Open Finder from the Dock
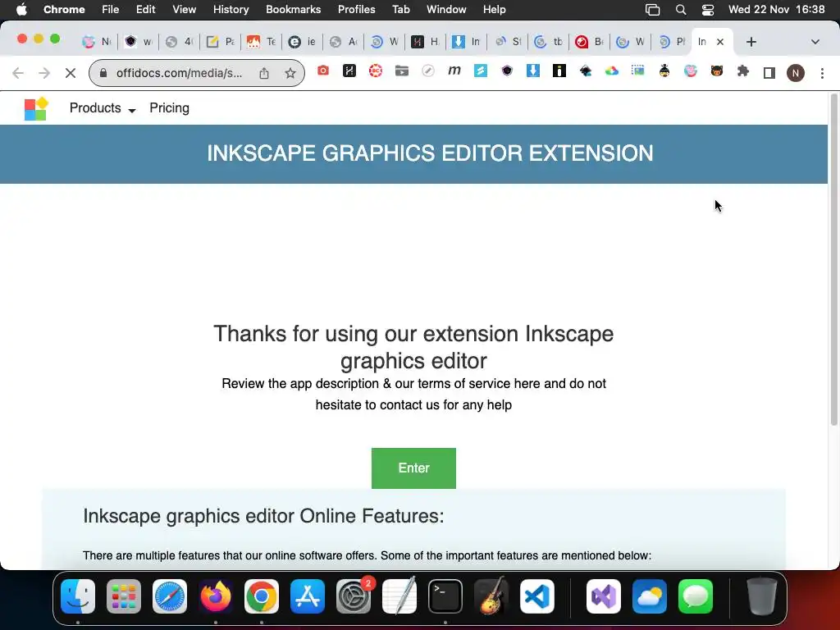The width and height of the screenshot is (840, 630). [x=78, y=596]
